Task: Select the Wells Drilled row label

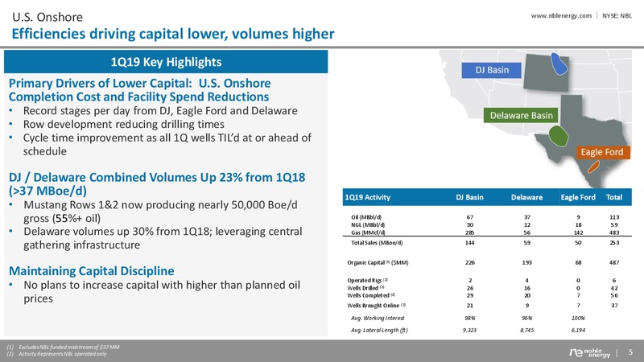Action: pos(367,288)
